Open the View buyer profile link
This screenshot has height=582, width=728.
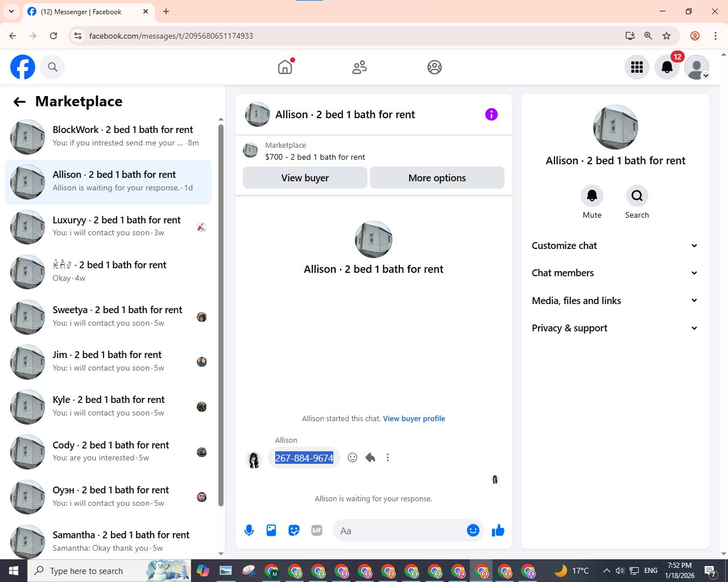click(x=414, y=419)
